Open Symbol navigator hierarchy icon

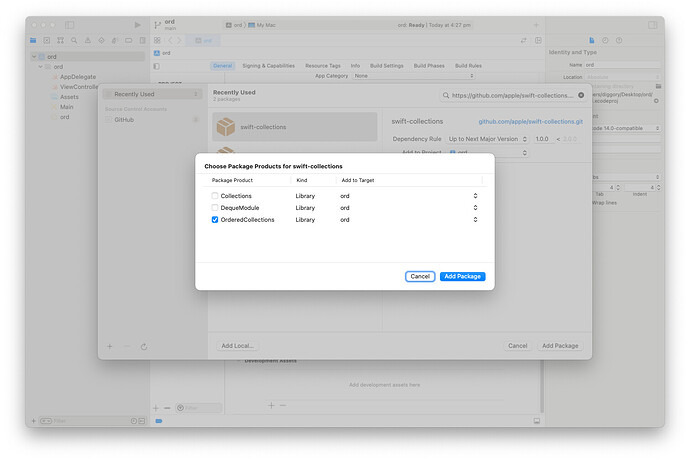coord(60,40)
